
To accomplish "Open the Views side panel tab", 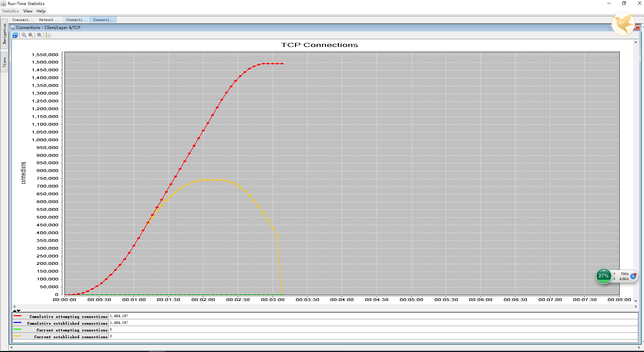I will (4, 62).
